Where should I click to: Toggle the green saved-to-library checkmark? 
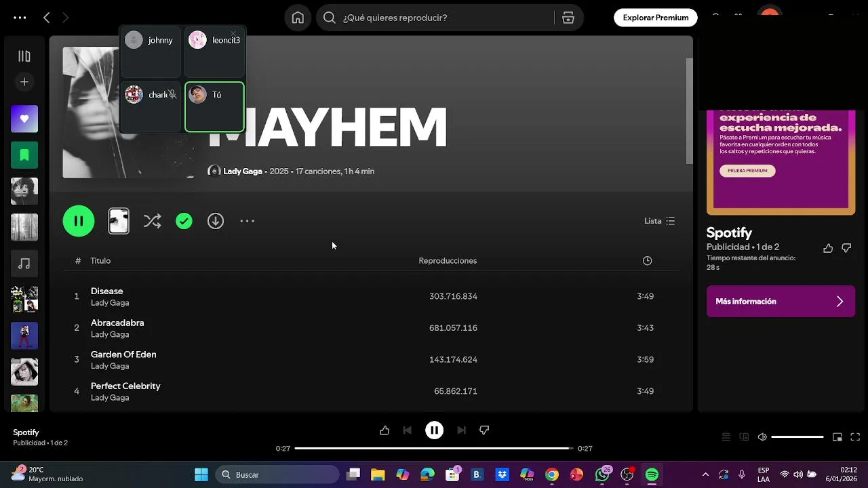pos(184,221)
